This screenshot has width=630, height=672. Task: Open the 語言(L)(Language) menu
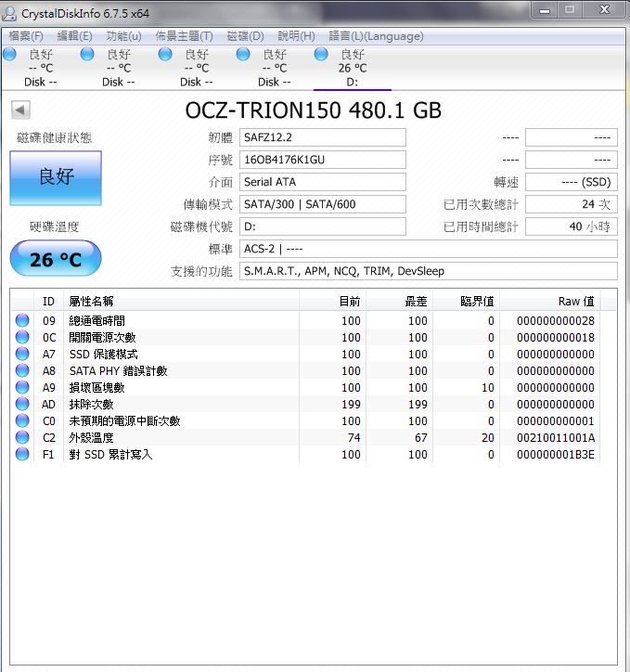click(x=376, y=36)
